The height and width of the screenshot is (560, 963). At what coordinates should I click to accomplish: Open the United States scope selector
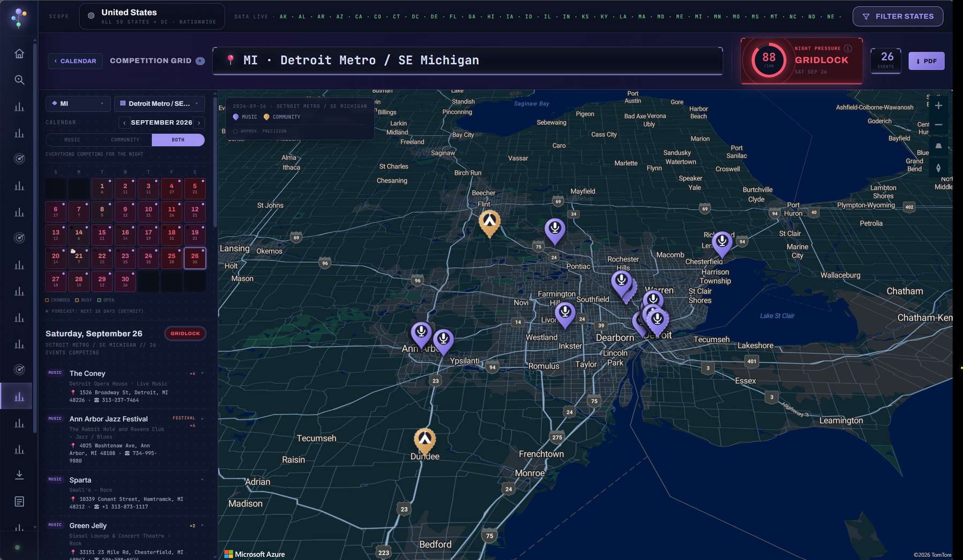[x=152, y=17]
